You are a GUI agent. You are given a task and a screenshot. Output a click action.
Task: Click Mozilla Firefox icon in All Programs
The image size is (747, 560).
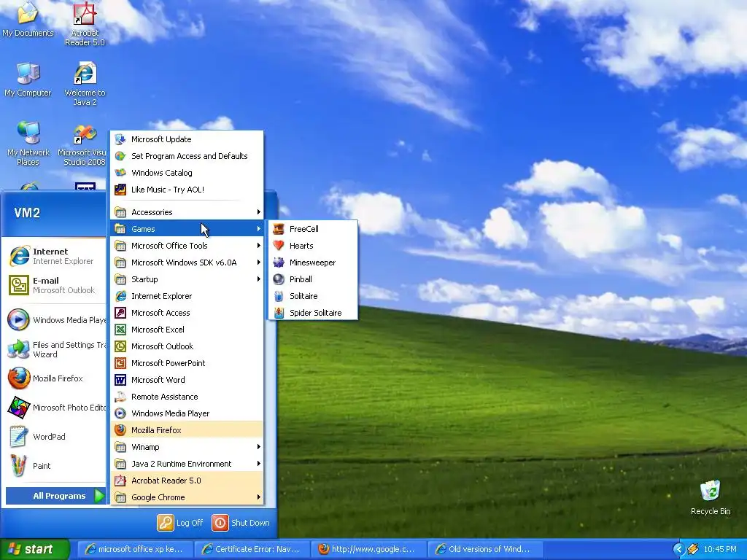pos(120,430)
